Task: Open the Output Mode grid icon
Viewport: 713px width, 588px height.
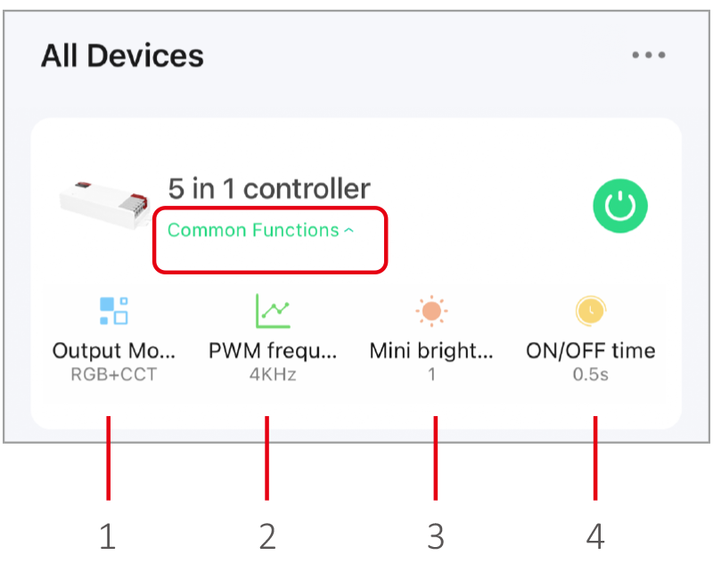Action: coord(114,311)
